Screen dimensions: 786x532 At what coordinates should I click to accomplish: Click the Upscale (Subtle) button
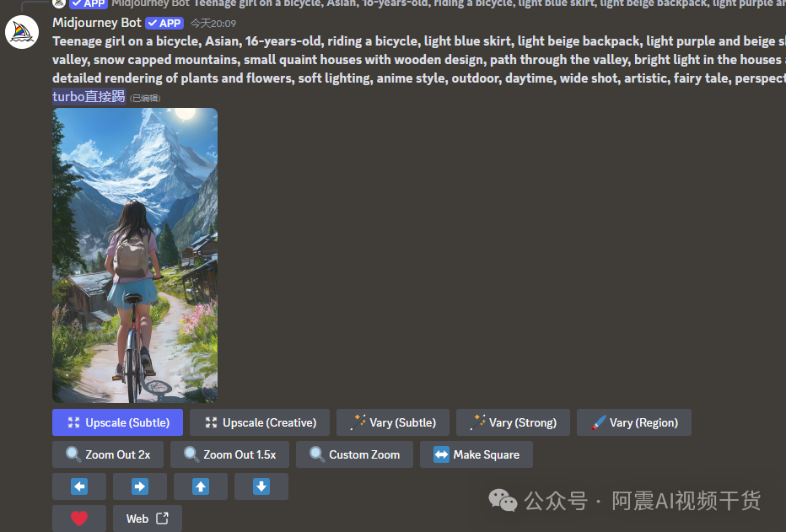117,422
